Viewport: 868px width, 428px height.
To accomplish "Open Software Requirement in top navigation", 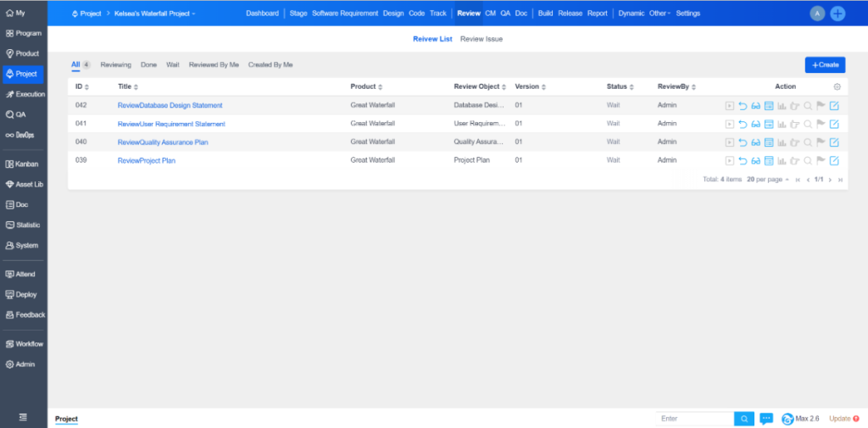I will click(x=345, y=14).
